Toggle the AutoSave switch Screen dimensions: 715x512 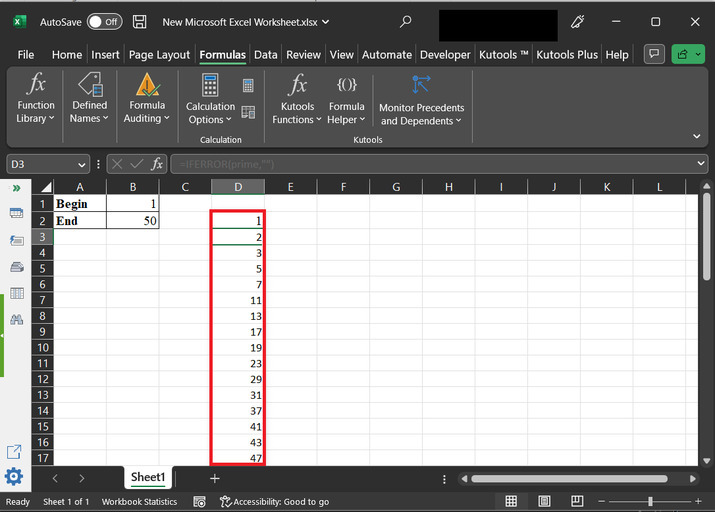104,21
